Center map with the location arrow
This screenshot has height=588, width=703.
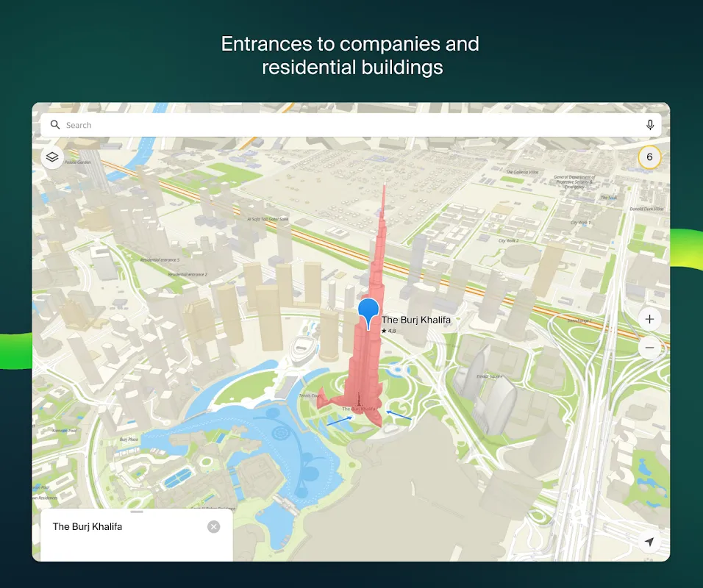pos(649,542)
